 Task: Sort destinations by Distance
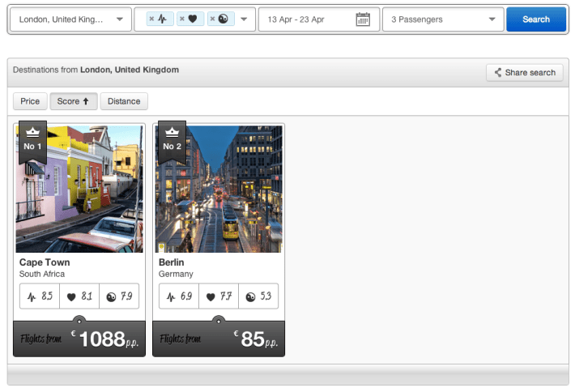click(x=124, y=101)
